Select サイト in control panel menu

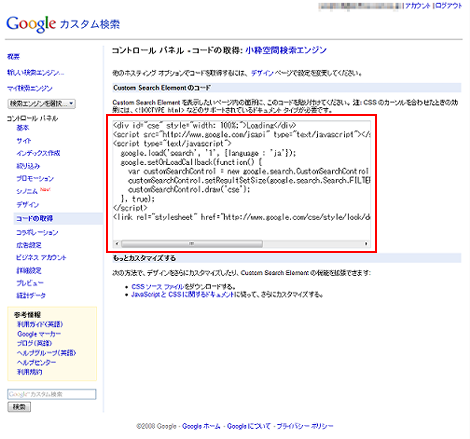(x=24, y=141)
